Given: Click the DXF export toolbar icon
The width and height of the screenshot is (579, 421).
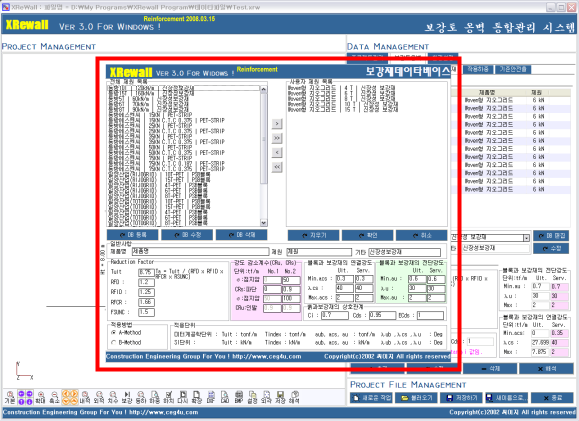Looking at the screenshot, I should click(x=211, y=397).
